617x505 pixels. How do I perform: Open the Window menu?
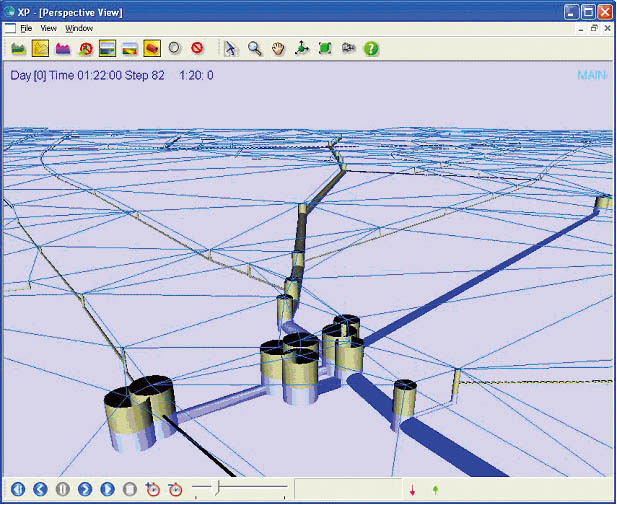[79, 28]
